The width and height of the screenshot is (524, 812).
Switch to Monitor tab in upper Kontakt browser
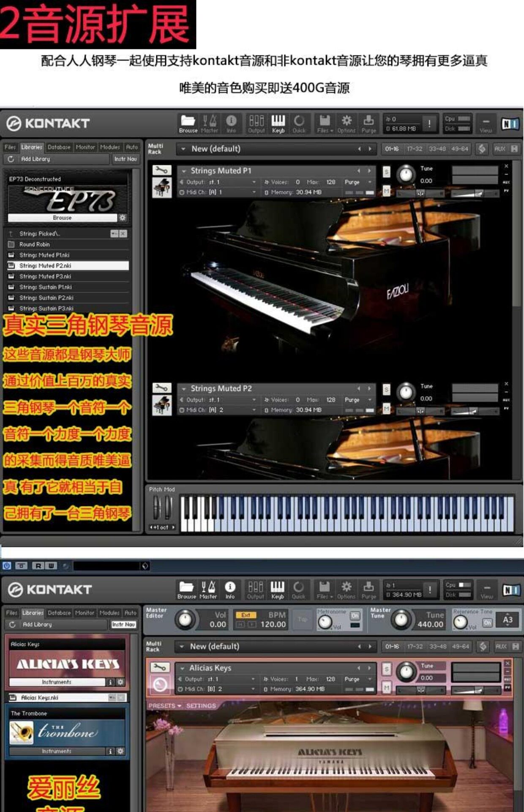(x=85, y=147)
